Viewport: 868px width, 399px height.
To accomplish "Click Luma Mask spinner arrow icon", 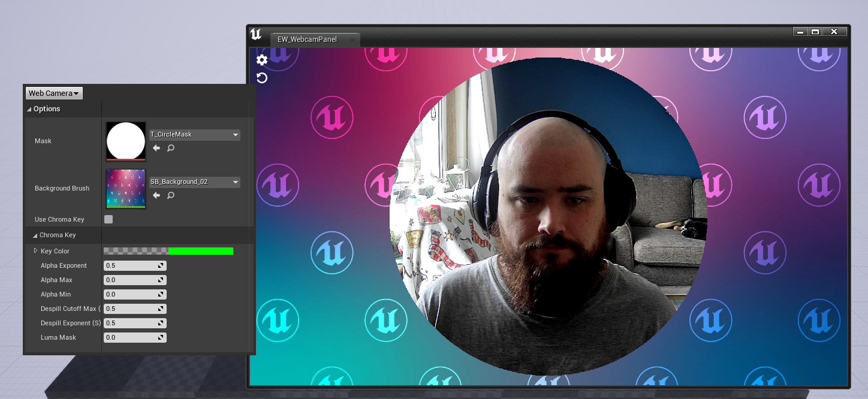I will [x=161, y=337].
